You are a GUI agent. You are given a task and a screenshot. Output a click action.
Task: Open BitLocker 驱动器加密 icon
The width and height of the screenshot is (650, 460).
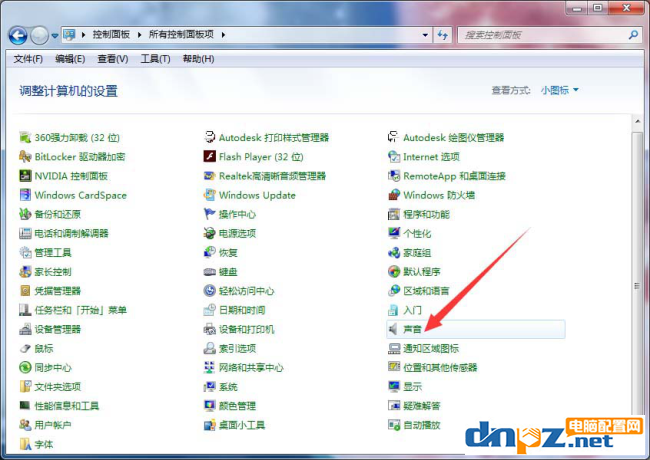point(25,157)
